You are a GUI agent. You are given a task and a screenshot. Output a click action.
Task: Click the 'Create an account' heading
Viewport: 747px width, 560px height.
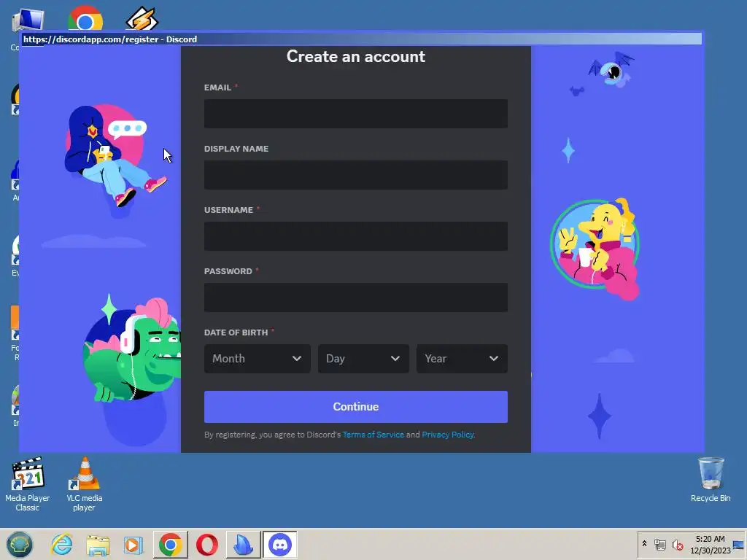(355, 56)
